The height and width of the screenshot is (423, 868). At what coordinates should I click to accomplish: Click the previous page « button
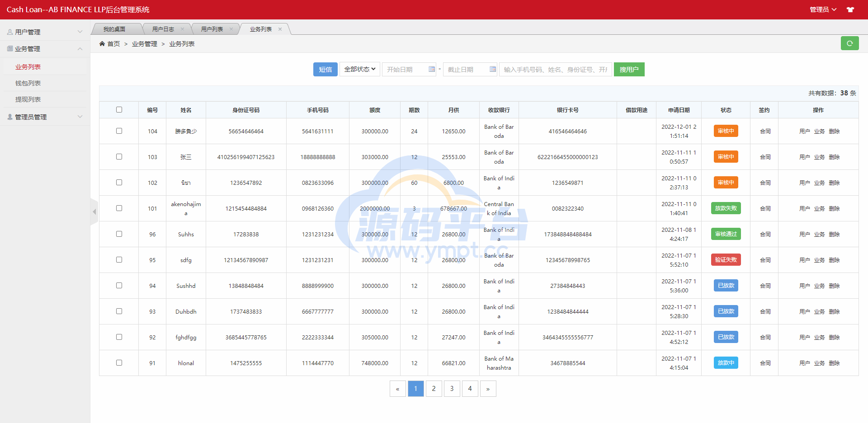pos(397,389)
